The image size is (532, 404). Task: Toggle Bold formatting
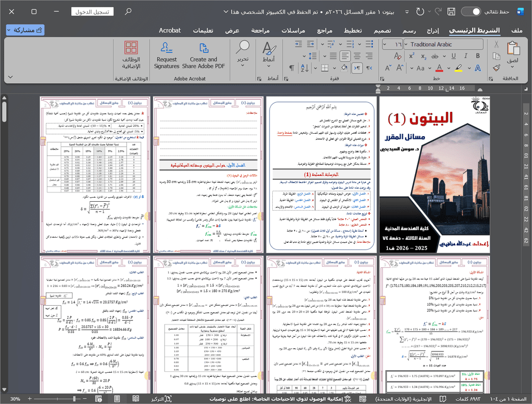[477, 56]
